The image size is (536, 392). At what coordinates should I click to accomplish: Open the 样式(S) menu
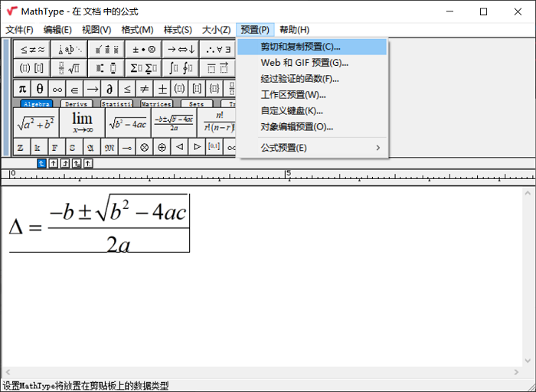click(x=178, y=30)
